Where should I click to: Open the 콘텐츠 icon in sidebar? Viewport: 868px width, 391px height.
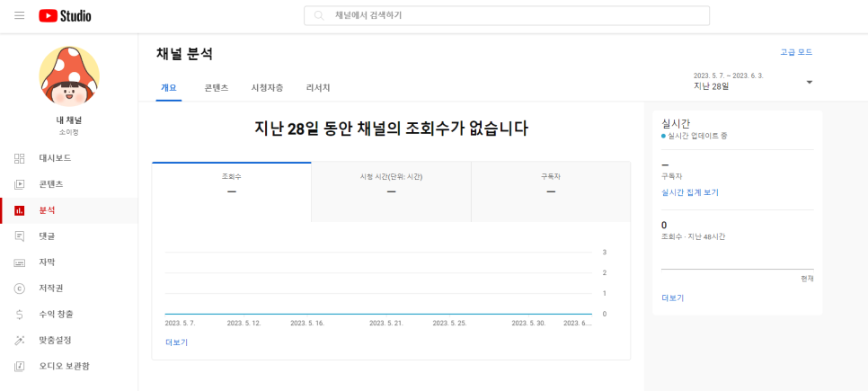pos(19,184)
